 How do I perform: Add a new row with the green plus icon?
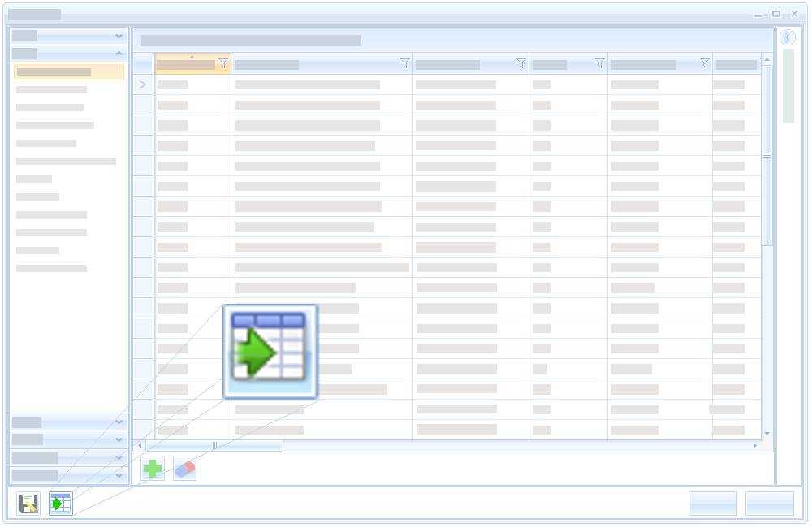[x=153, y=469]
